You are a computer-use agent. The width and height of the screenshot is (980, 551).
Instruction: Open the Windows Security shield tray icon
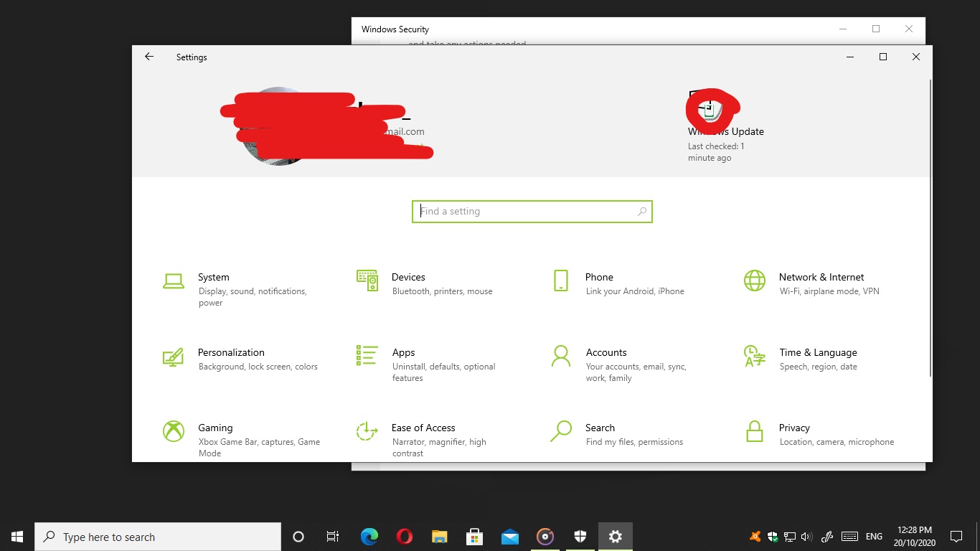773,537
